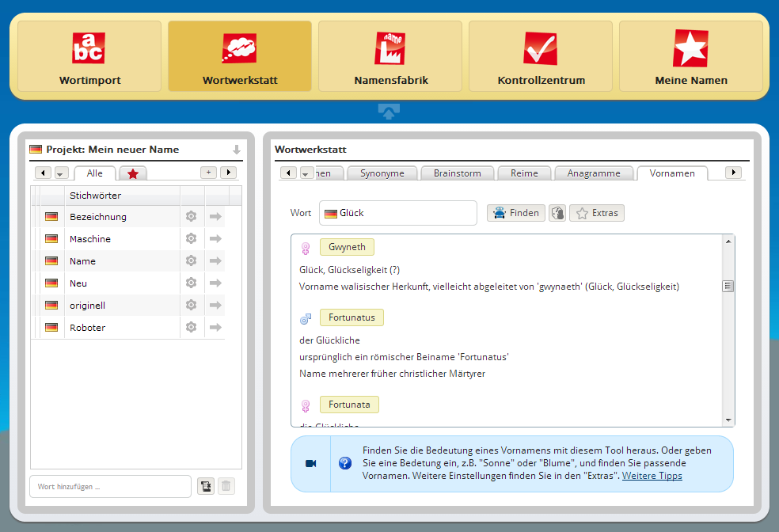Click female symbol next to Gwyneth
This screenshot has width=779, height=532.
point(306,248)
